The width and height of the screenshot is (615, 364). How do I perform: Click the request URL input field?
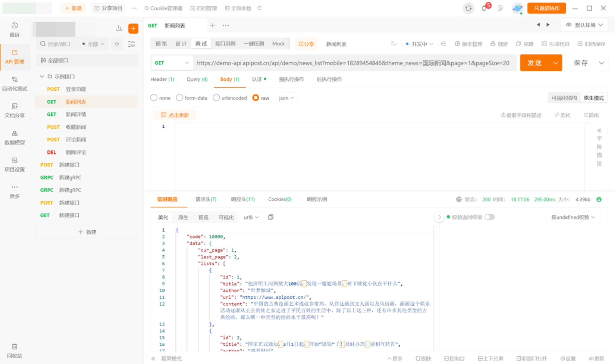[x=355, y=63]
